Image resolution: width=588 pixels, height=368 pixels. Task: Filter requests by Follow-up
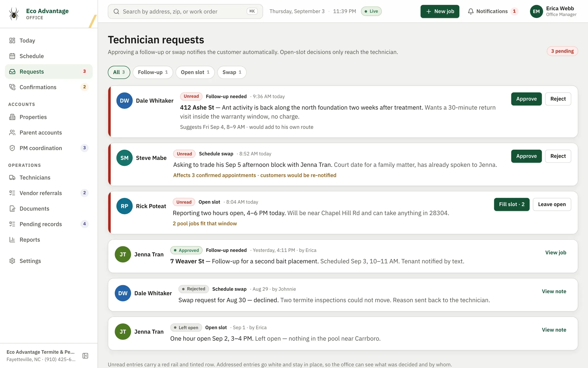coord(153,72)
